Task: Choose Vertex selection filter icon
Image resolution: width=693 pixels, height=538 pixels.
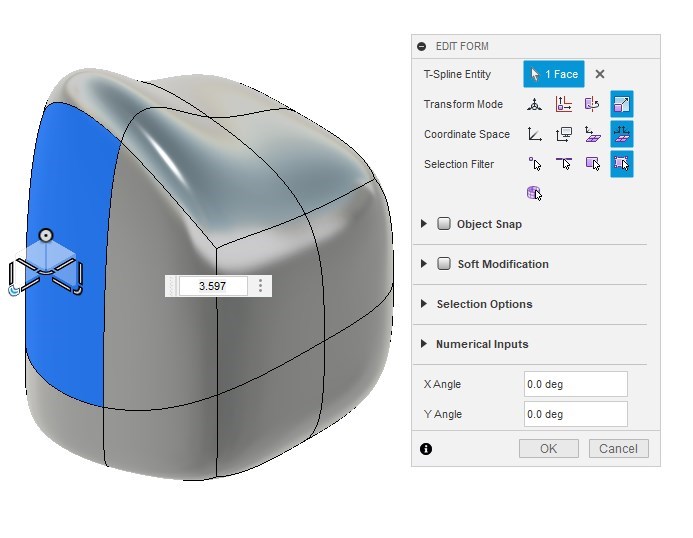Action: pos(535,164)
